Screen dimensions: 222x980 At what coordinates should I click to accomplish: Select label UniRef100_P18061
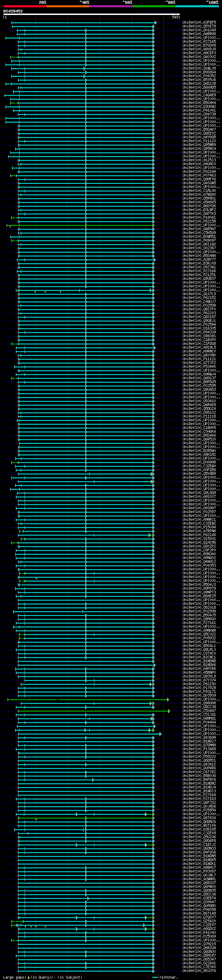199,218
